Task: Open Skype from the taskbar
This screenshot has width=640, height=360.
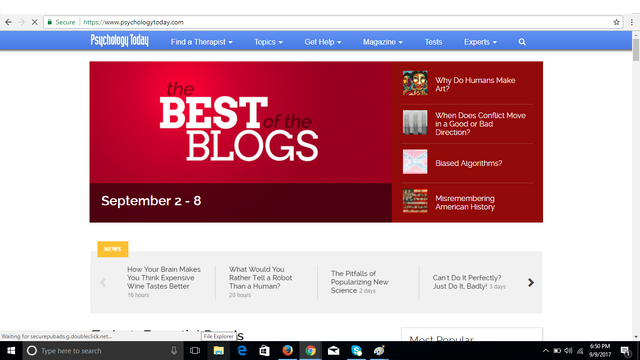Action: (356, 351)
